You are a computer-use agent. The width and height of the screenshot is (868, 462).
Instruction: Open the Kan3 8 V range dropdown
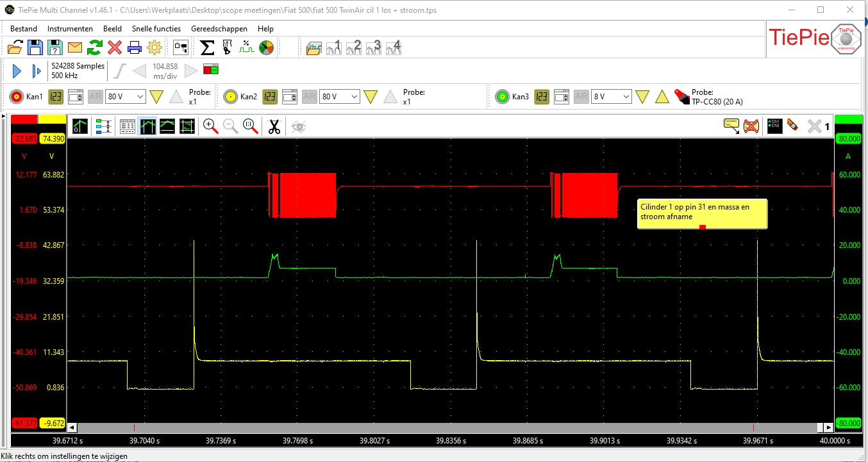tap(611, 97)
